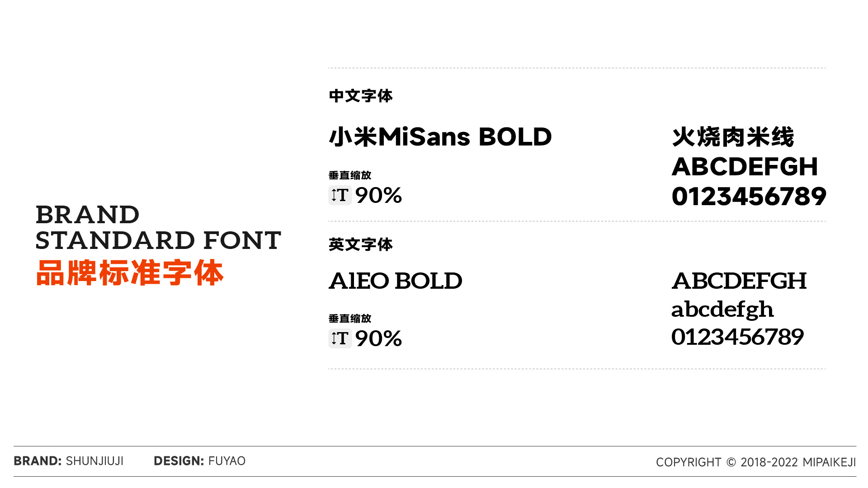Viewport: 868px width, 488px height.
Task: Select the 小米MiSans BOLD font name
Action: [x=440, y=137]
